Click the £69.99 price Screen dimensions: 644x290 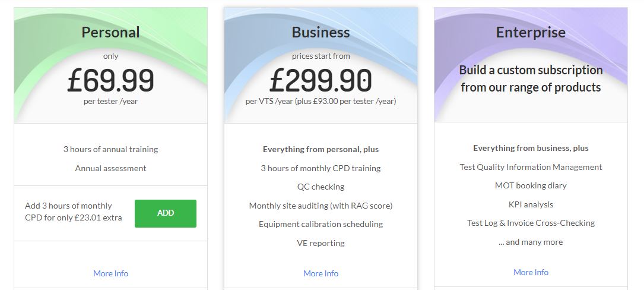110,80
